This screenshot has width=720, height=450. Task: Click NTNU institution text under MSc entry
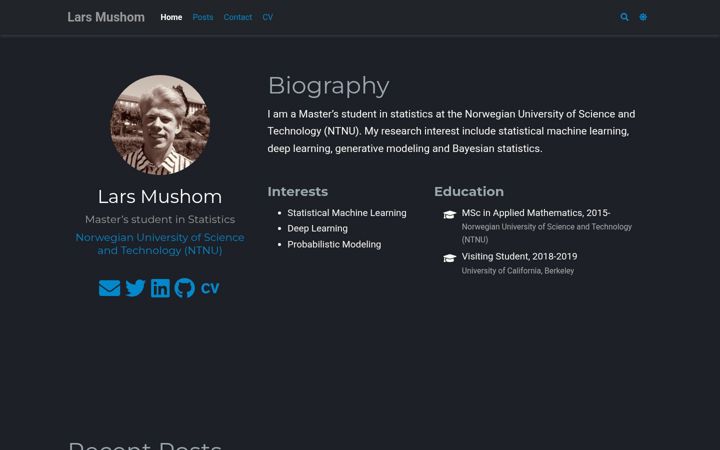[546, 233]
